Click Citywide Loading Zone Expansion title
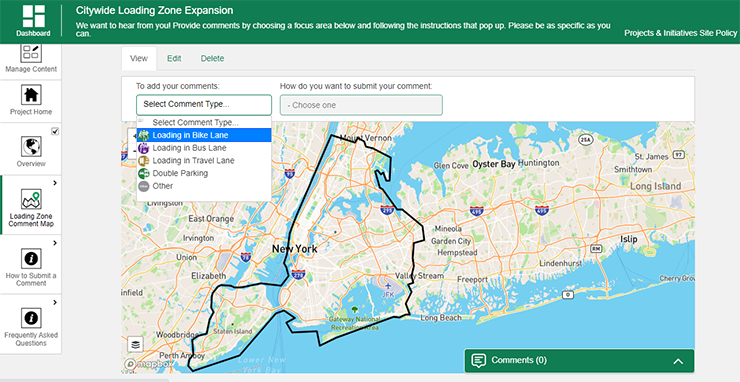 pos(154,10)
